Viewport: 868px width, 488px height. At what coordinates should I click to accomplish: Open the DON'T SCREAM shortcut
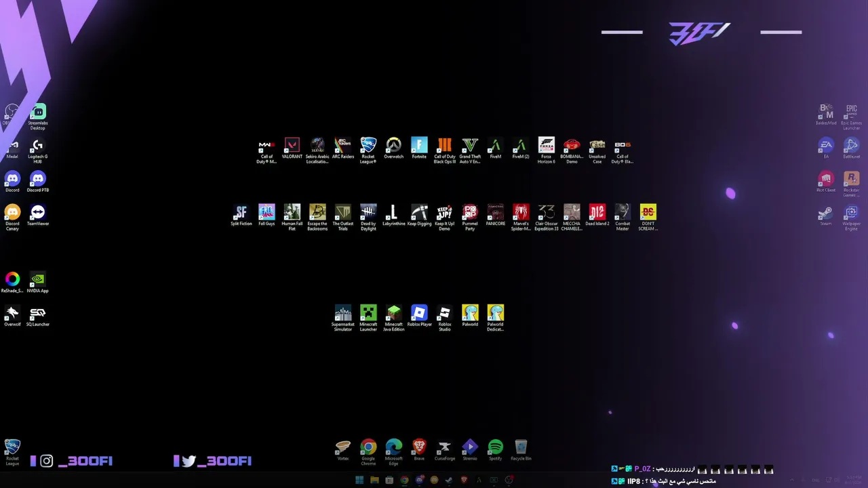[648, 218]
